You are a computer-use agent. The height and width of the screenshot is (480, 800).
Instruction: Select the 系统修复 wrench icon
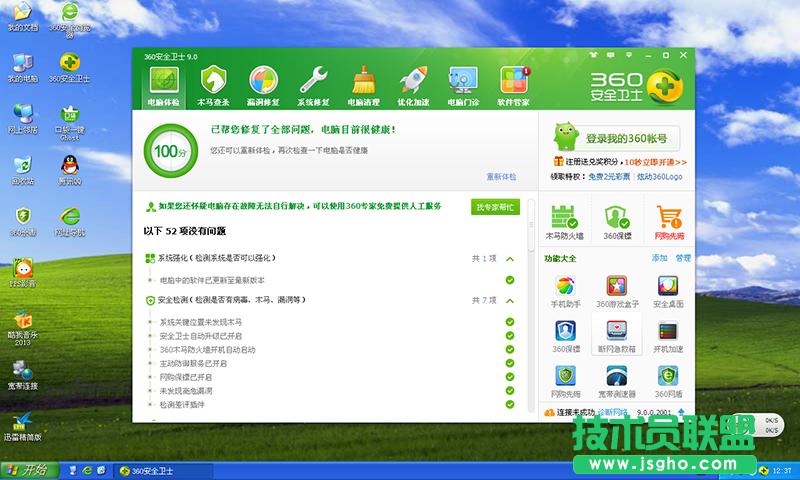click(x=314, y=86)
